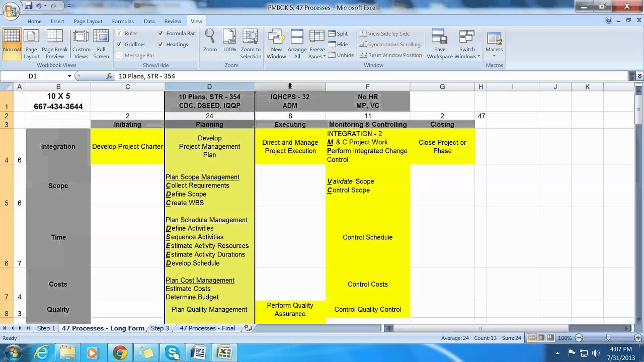The height and width of the screenshot is (362, 644).
Task: Save workbook via Quick Access toolbar
Action: (29, 6)
